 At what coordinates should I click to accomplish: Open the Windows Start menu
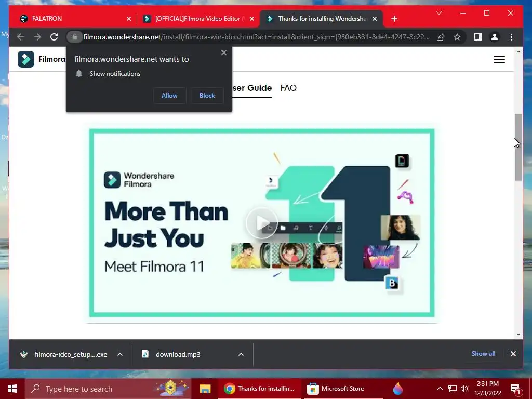pos(12,389)
